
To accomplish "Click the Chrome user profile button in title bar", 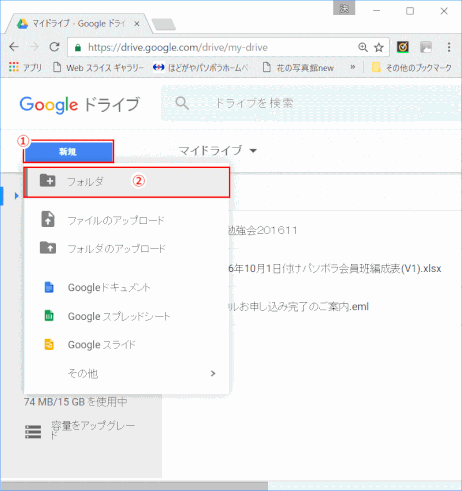I will (x=344, y=9).
